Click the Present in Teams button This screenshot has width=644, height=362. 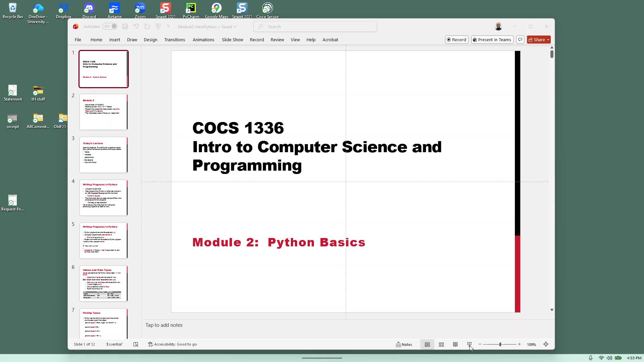coord(492,40)
